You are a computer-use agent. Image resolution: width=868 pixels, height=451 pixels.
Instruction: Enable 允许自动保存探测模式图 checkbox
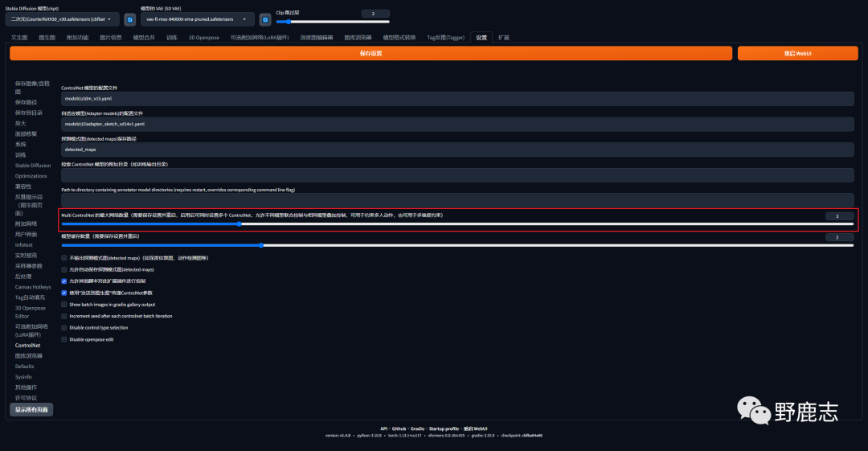[64, 270]
